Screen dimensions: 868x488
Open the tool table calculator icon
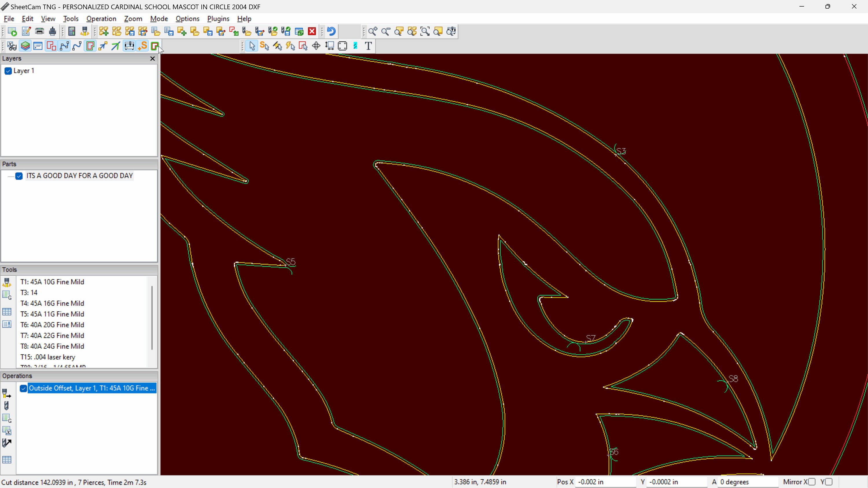click(x=71, y=31)
